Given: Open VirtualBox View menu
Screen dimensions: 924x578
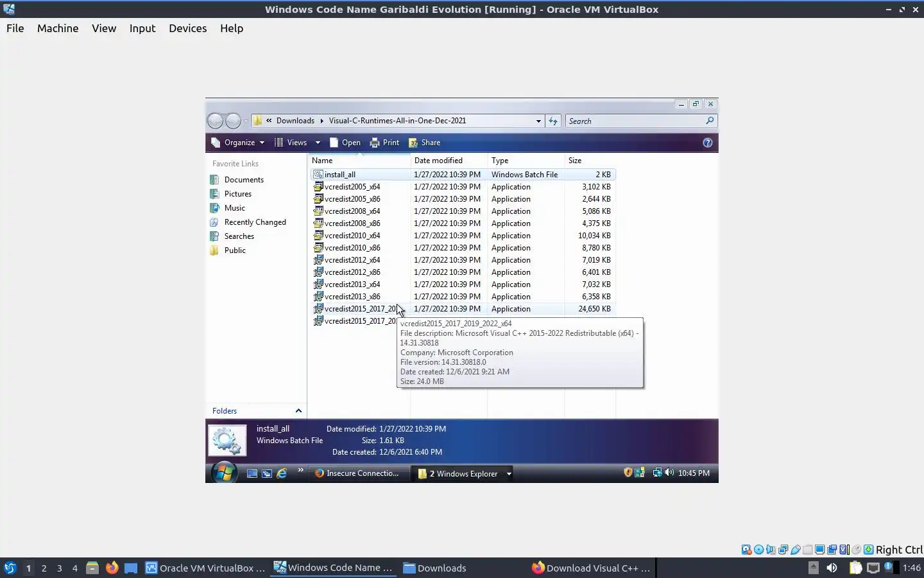Looking at the screenshot, I should pos(104,28).
